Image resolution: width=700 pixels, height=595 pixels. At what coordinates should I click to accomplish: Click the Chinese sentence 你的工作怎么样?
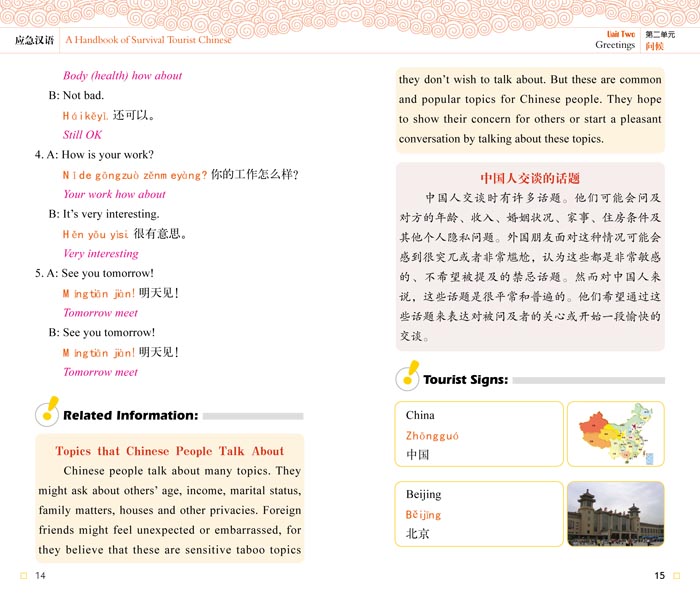[254, 174]
